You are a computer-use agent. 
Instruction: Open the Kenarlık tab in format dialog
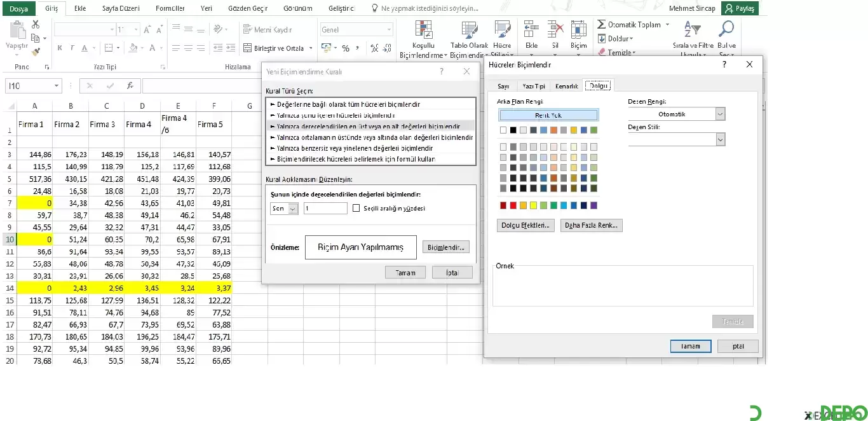(x=567, y=86)
